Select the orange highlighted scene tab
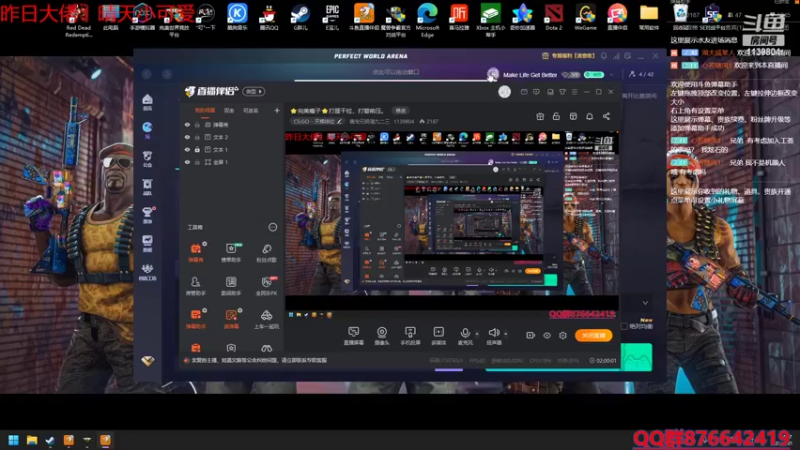 [x=205, y=110]
